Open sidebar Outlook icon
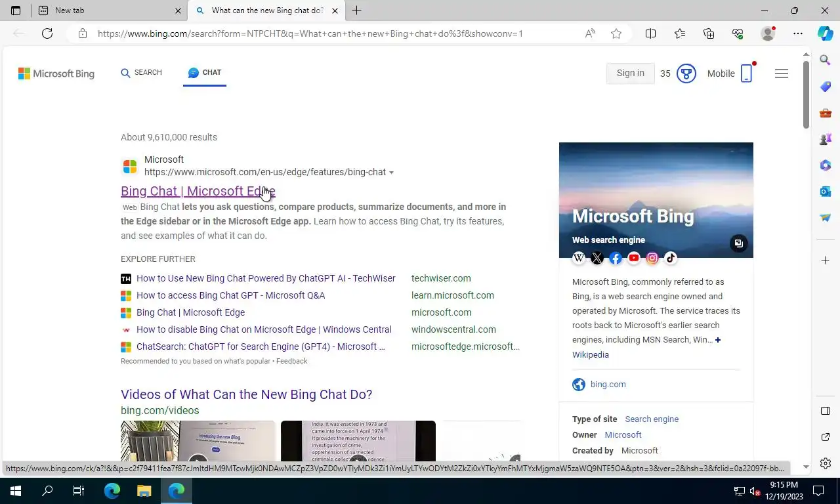840x504 pixels. pyautogui.click(x=826, y=192)
